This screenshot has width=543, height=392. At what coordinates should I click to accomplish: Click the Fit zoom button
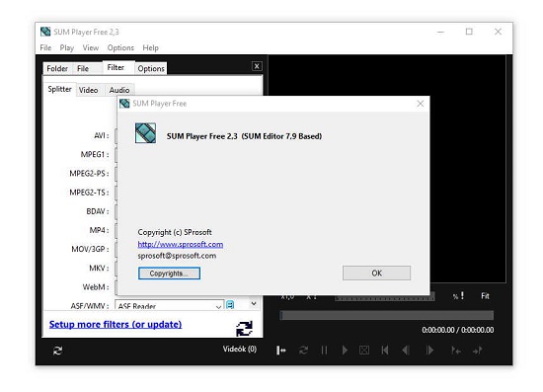point(485,296)
